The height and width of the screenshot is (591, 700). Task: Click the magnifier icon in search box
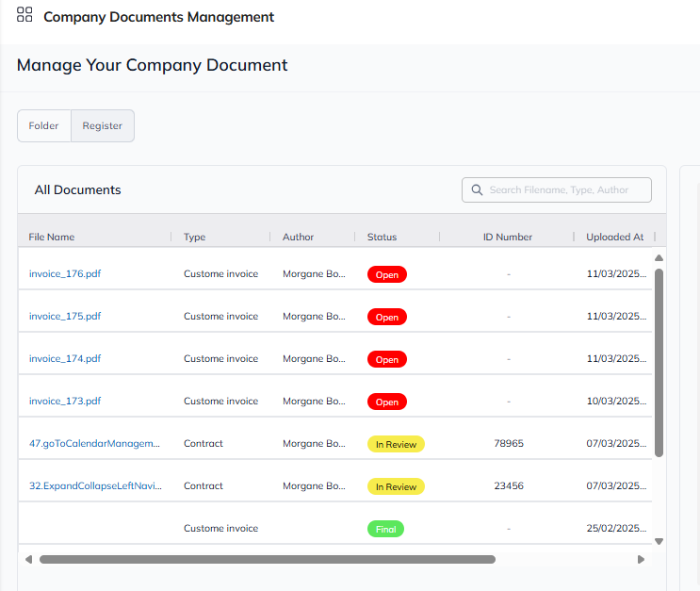tap(477, 190)
